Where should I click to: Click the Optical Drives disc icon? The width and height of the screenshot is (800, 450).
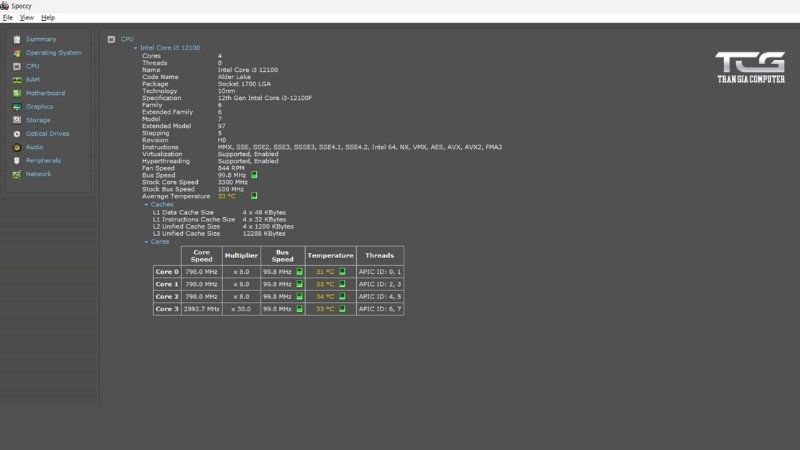click(17, 133)
